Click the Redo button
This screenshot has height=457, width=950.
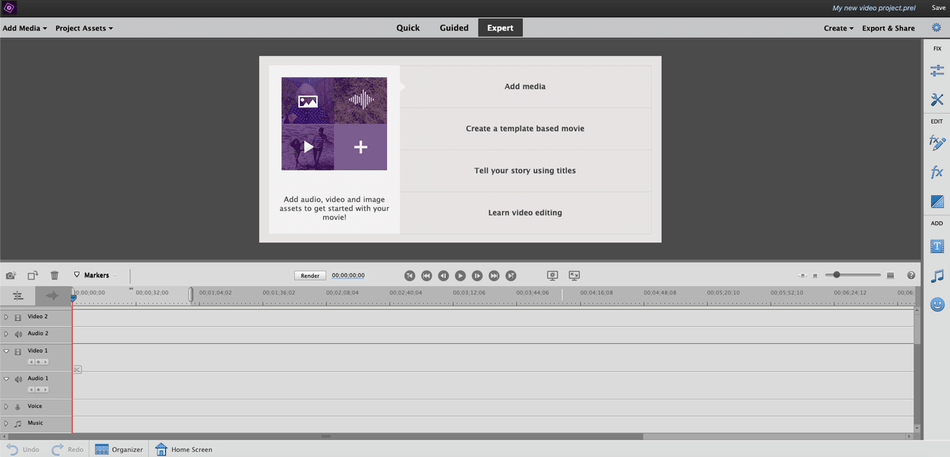tap(67, 449)
